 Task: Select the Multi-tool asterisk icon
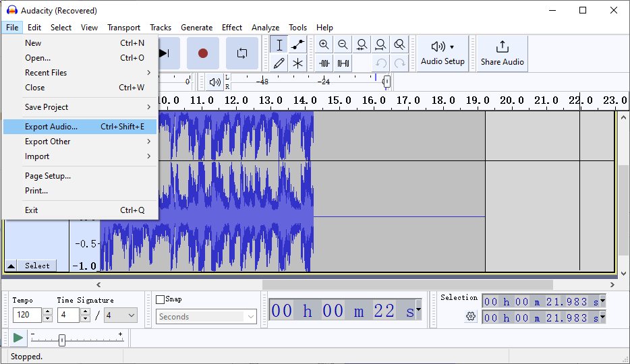click(x=297, y=63)
